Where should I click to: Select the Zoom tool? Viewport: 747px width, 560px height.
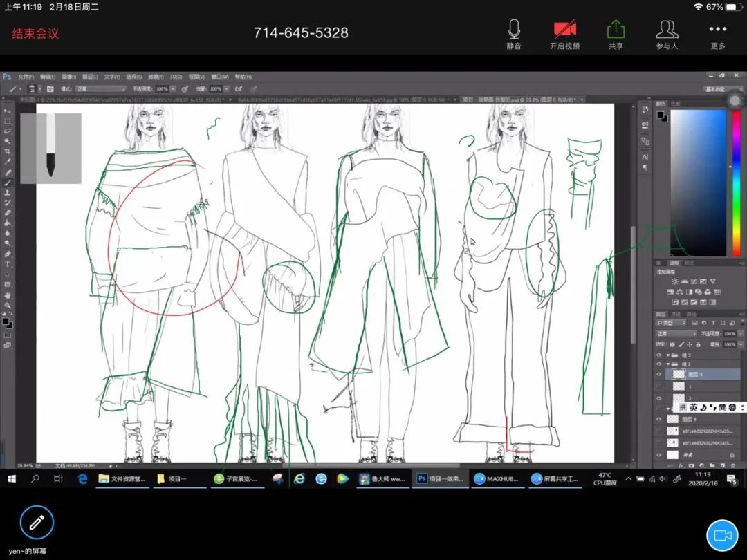tap(8, 306)
